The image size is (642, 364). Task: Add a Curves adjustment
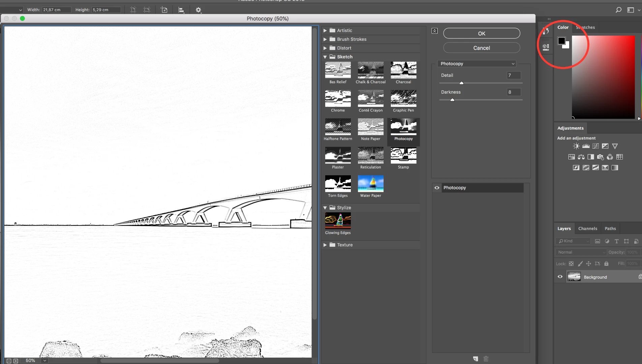point(596,146)
